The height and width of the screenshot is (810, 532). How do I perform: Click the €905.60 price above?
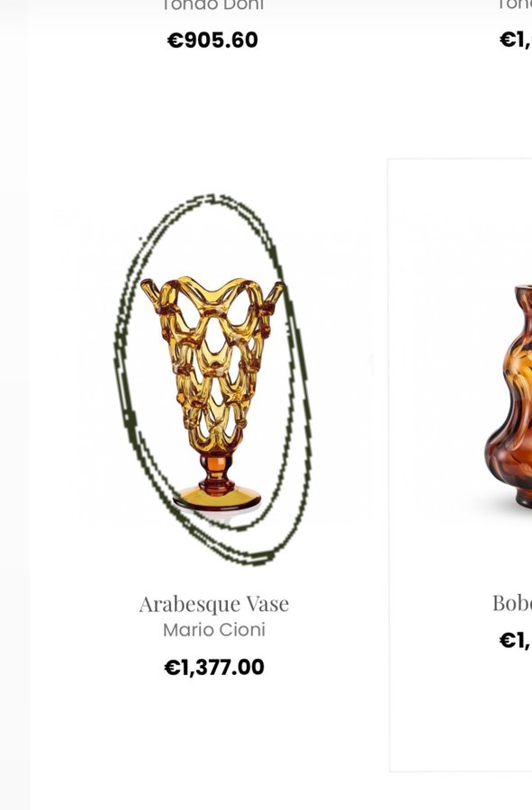(x=212, y=40)
